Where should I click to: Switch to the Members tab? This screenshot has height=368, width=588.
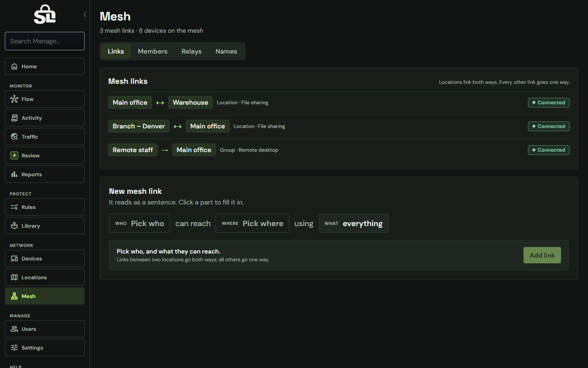pyautogui.click(x=153, y=51)
